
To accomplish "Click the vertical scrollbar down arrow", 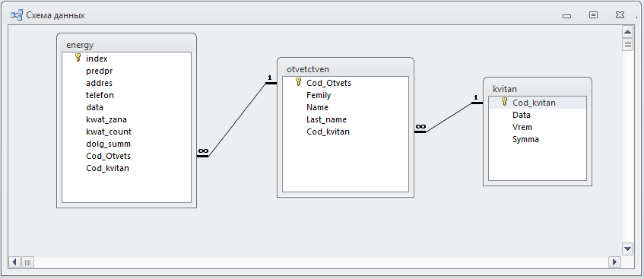I will (627, 249).
